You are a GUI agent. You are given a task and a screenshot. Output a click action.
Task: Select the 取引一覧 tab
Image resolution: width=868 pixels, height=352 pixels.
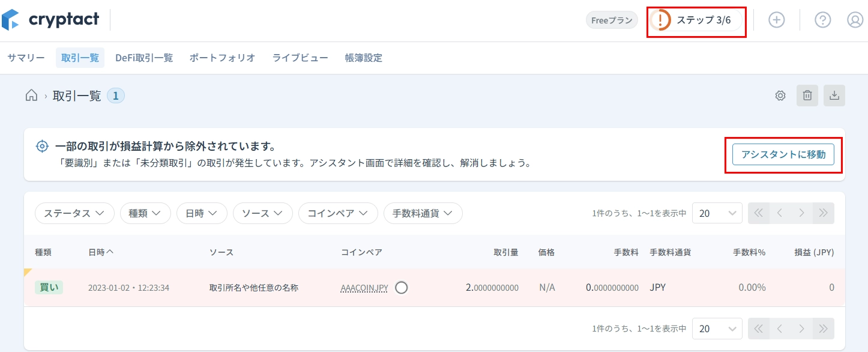(80, 58)
